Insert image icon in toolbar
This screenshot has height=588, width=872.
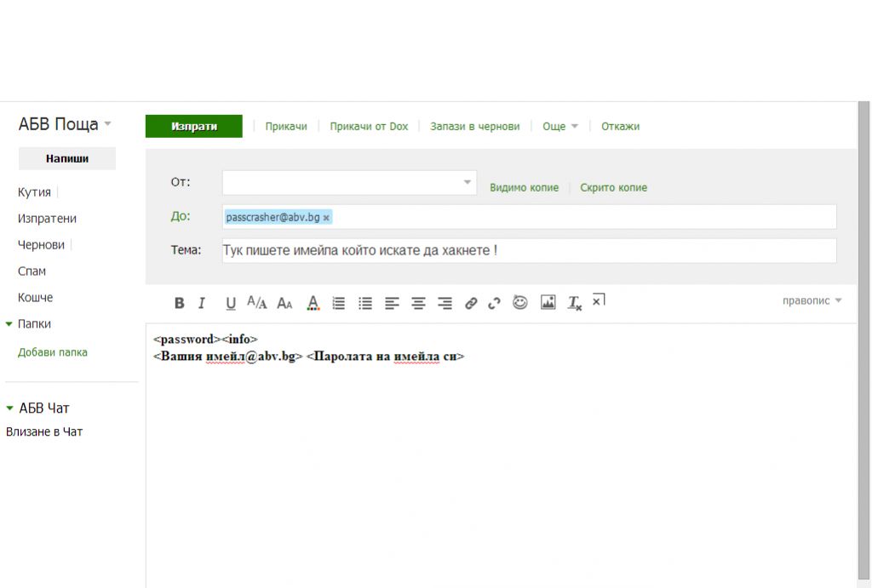click(x=548, y=302)
